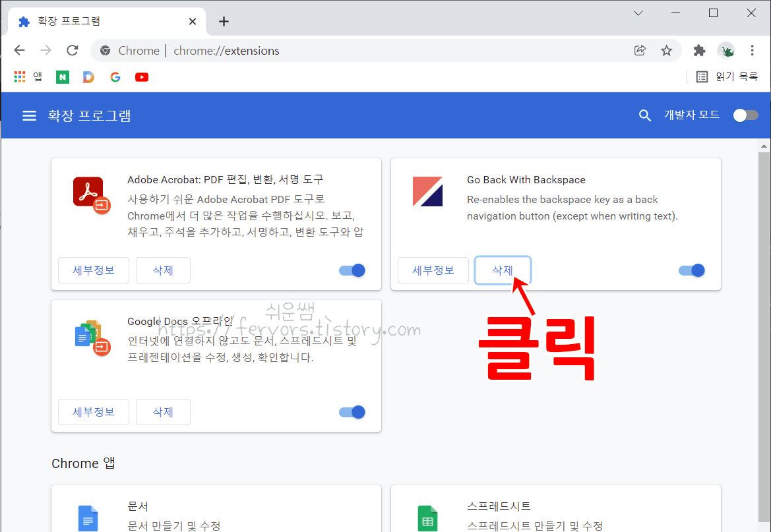Click the Chrome 앱 section heading
This screenshot has width=771, height=532.
tap(83, 463)
